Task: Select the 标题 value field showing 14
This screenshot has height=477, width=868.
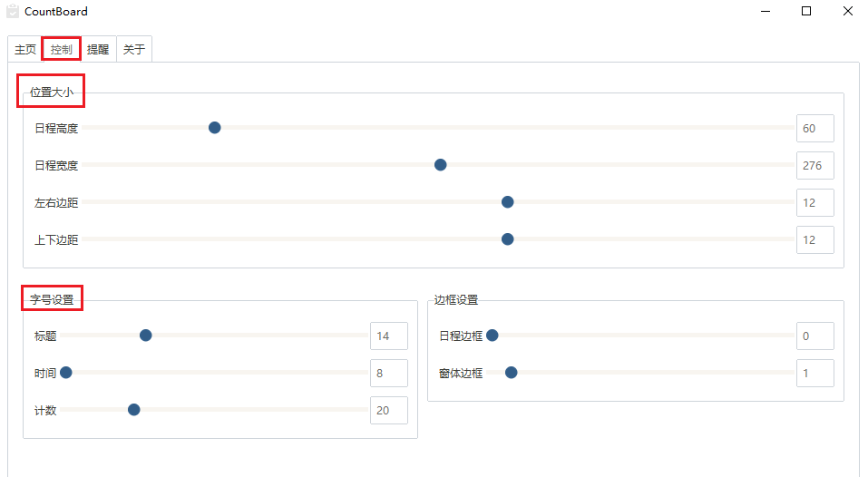Action: click(x=388, y=336)
